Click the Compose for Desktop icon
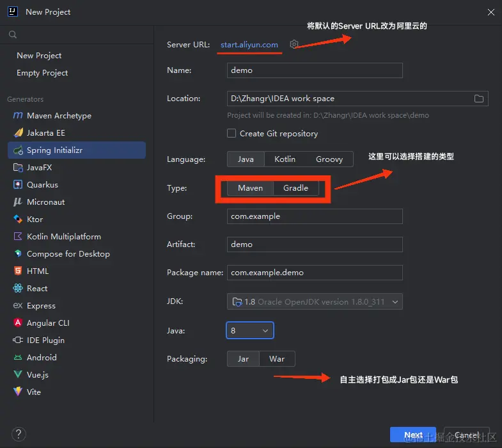Viewport: 502px width, 448px height. 18,254
